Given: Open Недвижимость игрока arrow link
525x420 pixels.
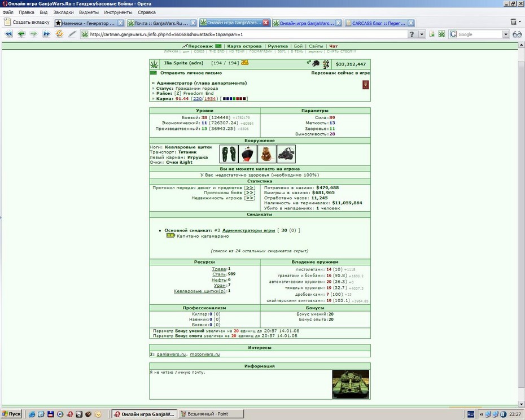Looking at the screenshot, I should tap(250, 198).
